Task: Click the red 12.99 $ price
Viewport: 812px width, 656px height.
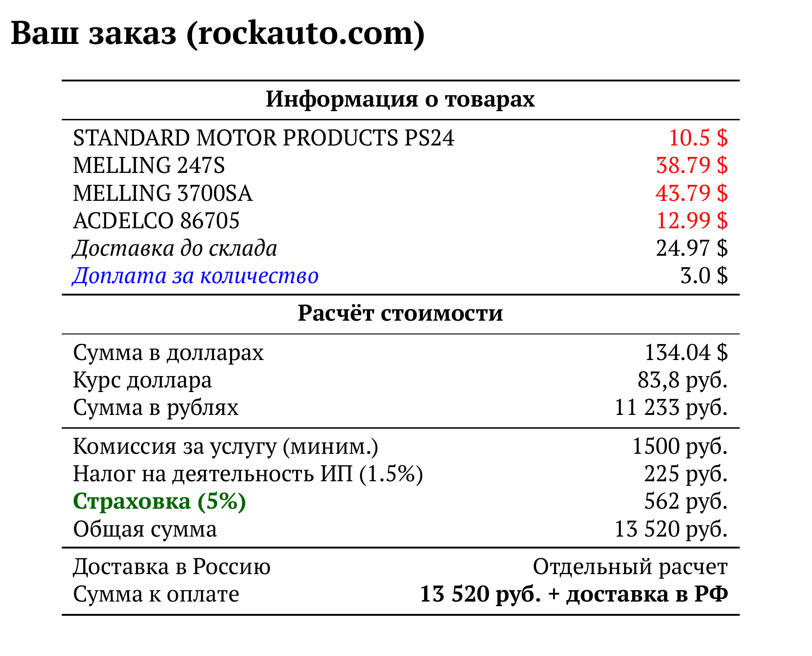Action: pos(691,220)
